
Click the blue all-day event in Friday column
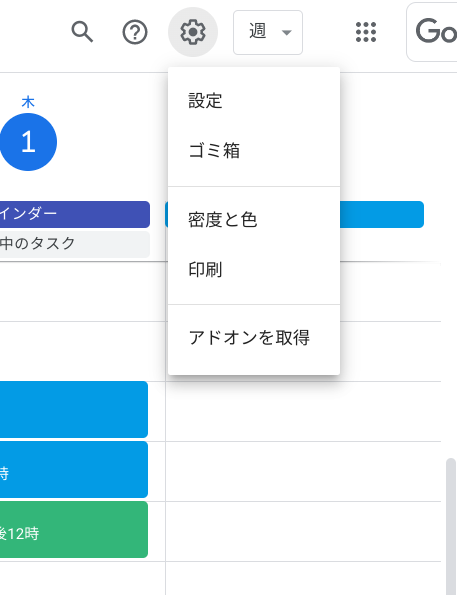click(x=381, y=214)
